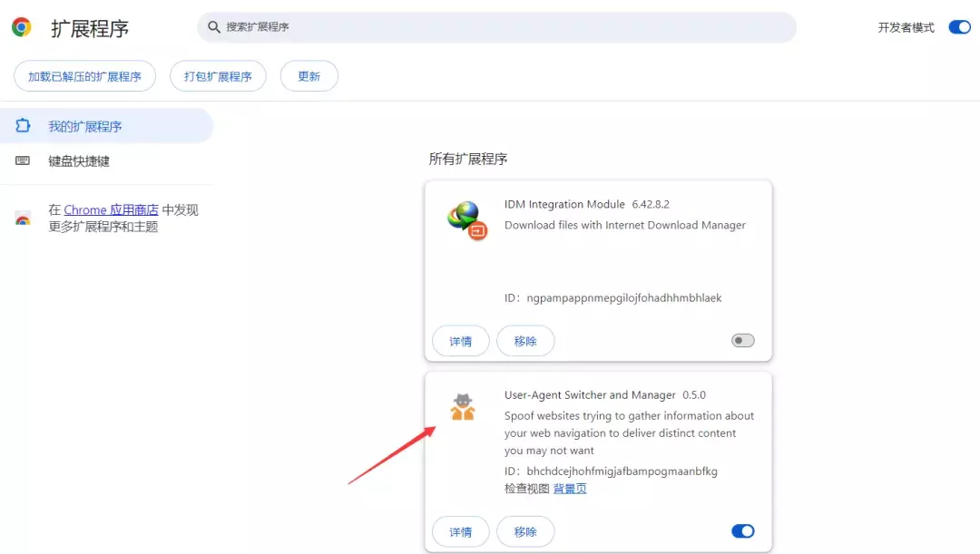Open 详情 for User-Agent Switcher

coord(461,531)
